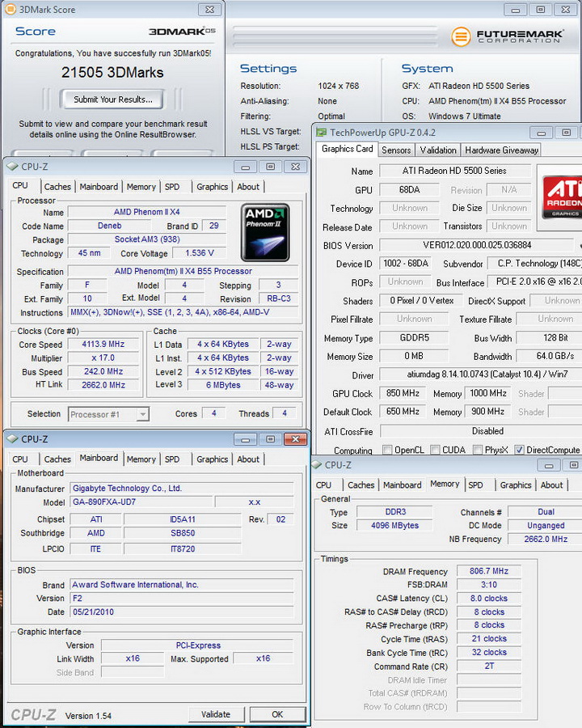Image resolution: width=582 pixels, height=728 pixels.
Task: Click the Submit Your Results button
Action: (113, 99)
